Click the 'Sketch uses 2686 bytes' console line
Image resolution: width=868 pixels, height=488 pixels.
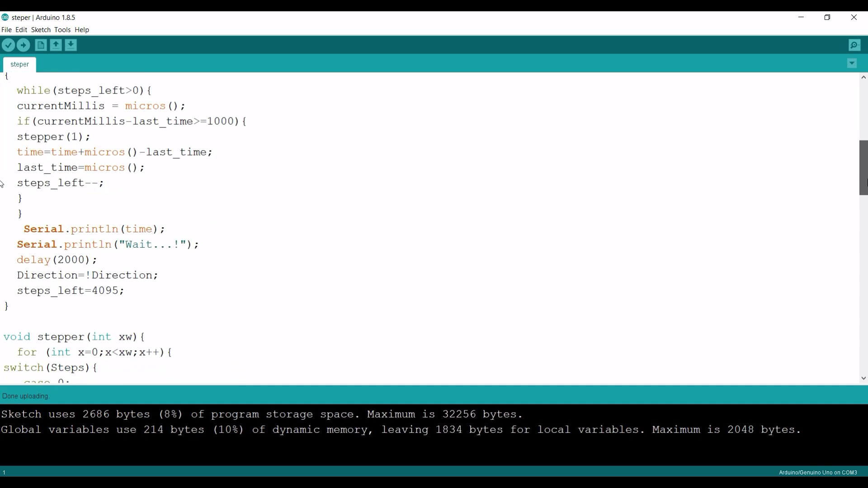(262, 414)
